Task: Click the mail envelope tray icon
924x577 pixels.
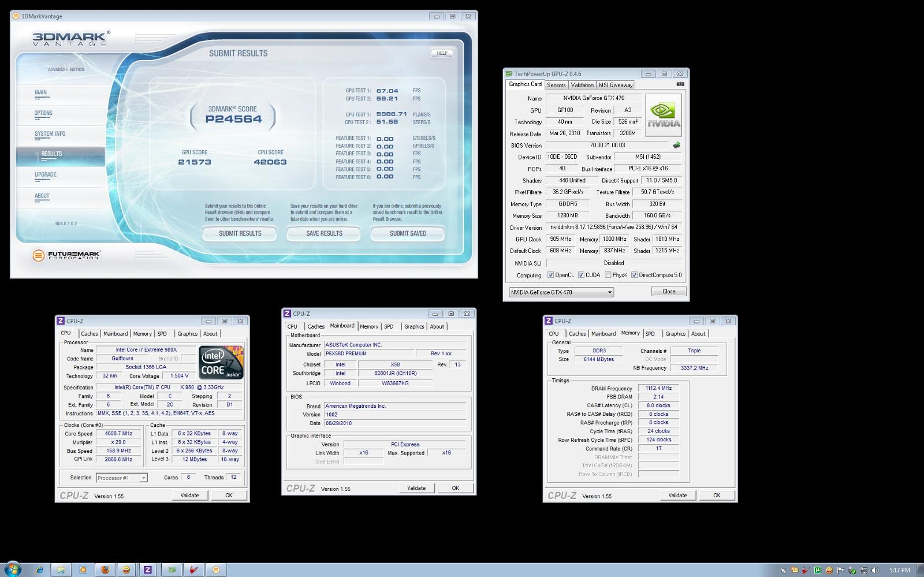Action: (x=795, y=570)
